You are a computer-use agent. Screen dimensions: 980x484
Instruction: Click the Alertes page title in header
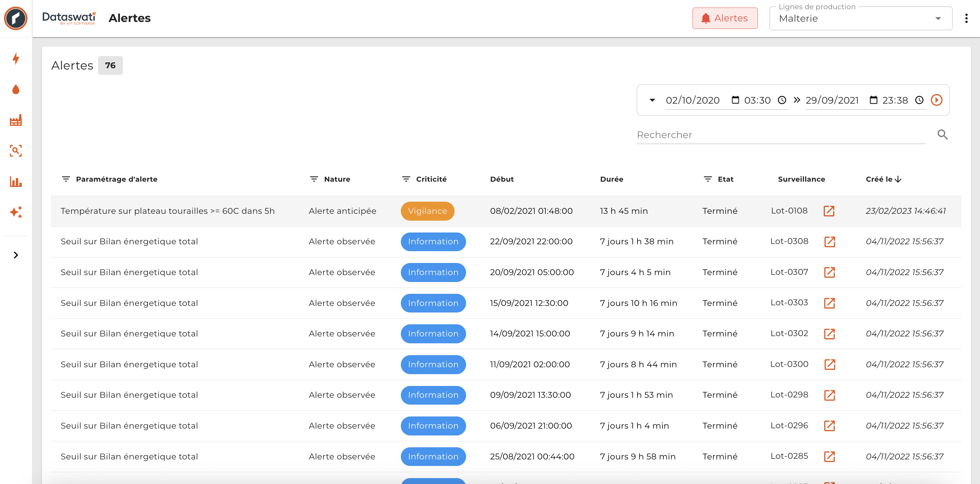tap(129, 18)
